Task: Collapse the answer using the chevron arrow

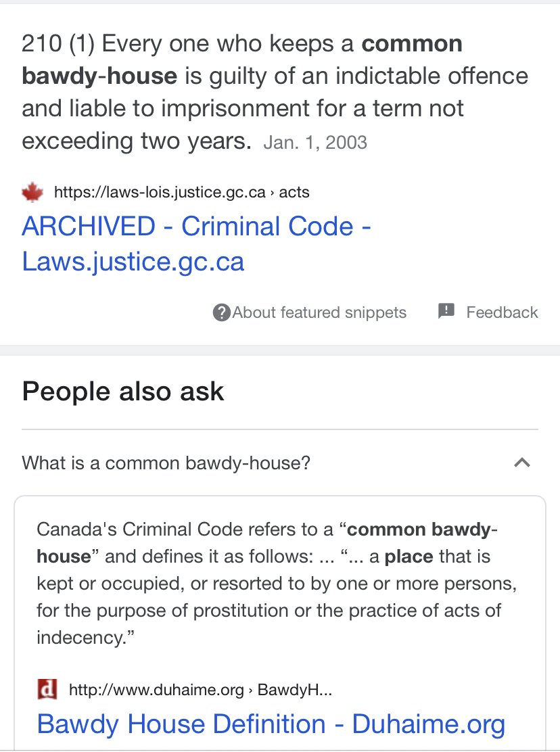Action: pyautogui.click(x=521, y=463)
